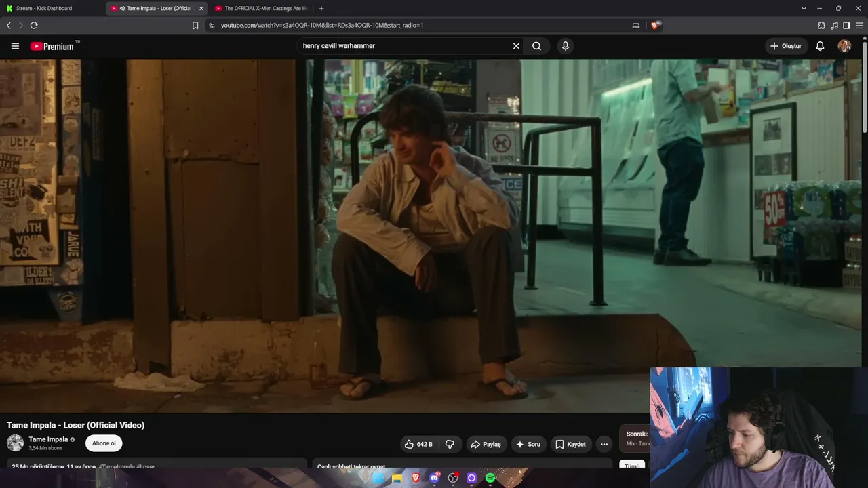Image resolution: width=868 pixels, height=488 pixels.
Task: Go back in browser history
Action: point(9,25)
